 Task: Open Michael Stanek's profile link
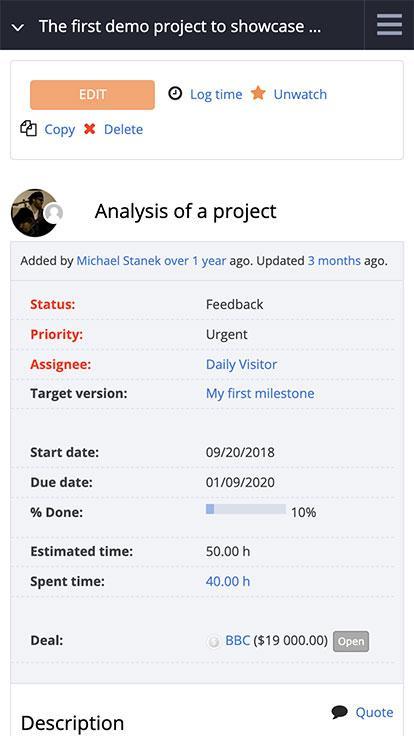tap(118, 261)
